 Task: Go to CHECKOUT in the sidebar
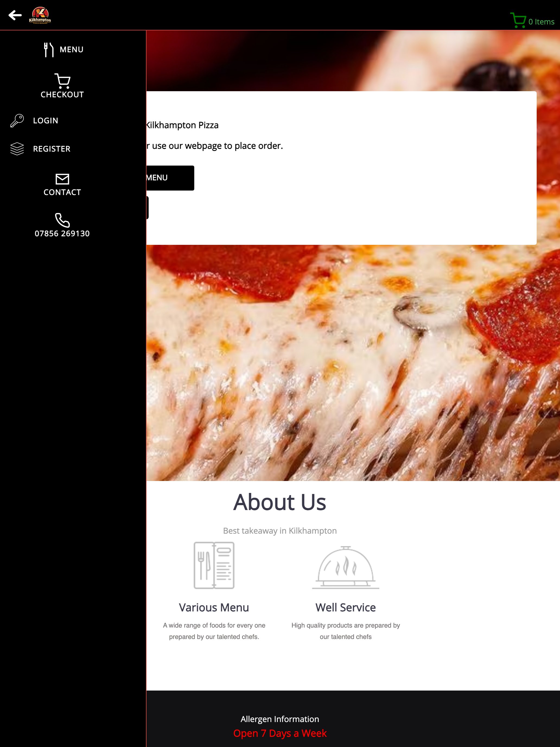pos(62,94)
